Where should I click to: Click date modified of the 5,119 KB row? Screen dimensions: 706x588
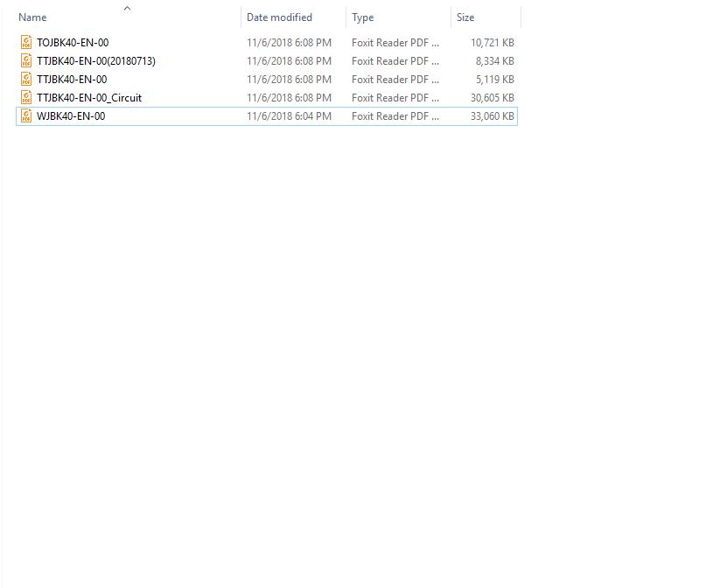[289, 80]
